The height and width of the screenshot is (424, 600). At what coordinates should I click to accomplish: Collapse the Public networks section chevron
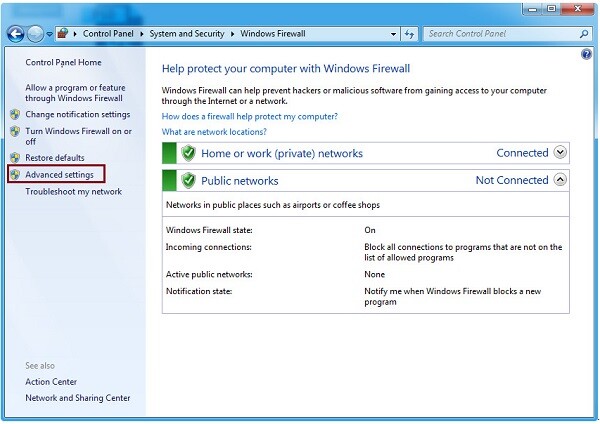560,179
